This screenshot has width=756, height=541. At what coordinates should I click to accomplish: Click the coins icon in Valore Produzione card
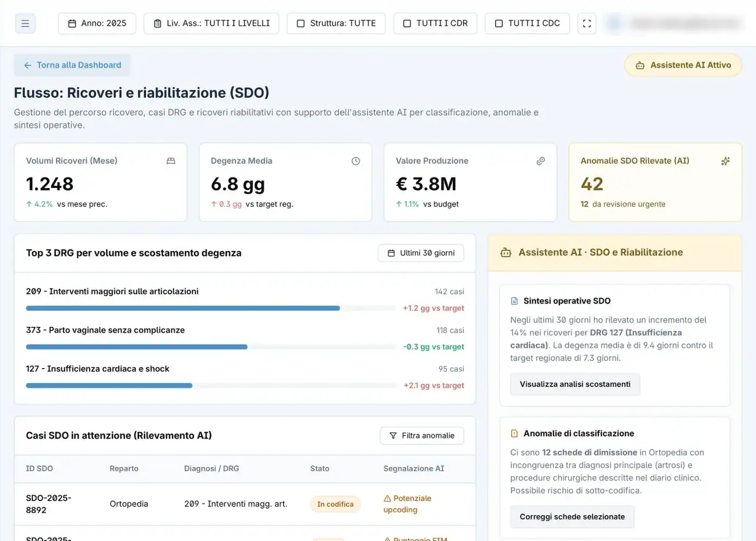[541, 161]
